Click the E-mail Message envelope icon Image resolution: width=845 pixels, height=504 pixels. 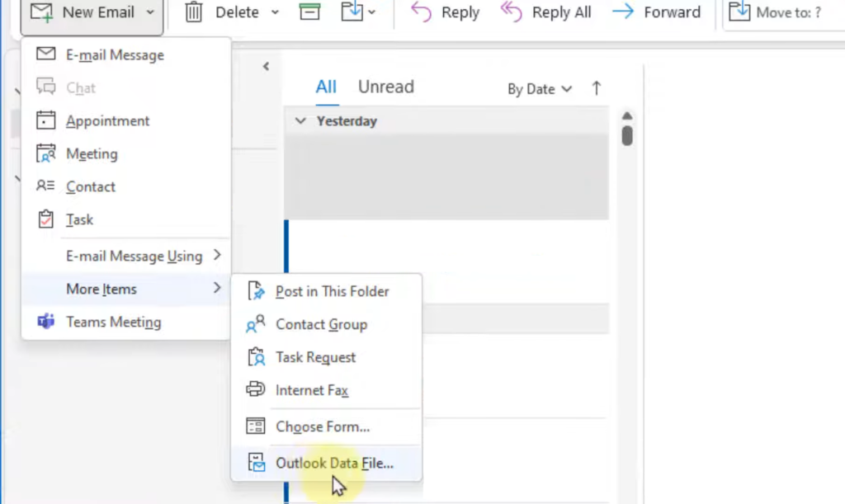click(x=46, y=54)
